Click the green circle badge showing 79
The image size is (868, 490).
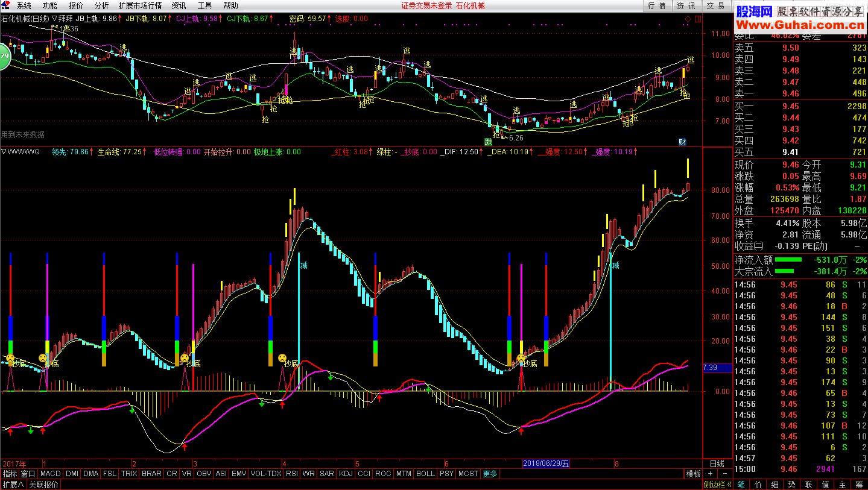click(x=4, y=57)
